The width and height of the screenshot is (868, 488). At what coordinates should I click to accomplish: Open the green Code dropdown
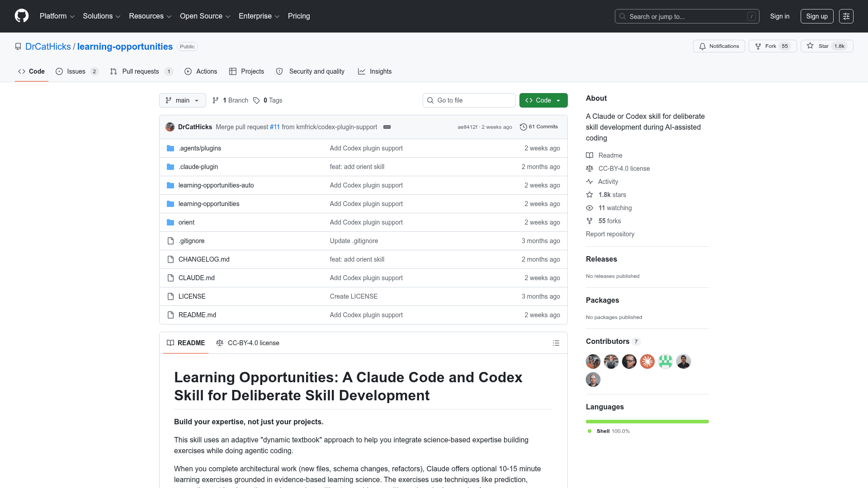[543, 100]
